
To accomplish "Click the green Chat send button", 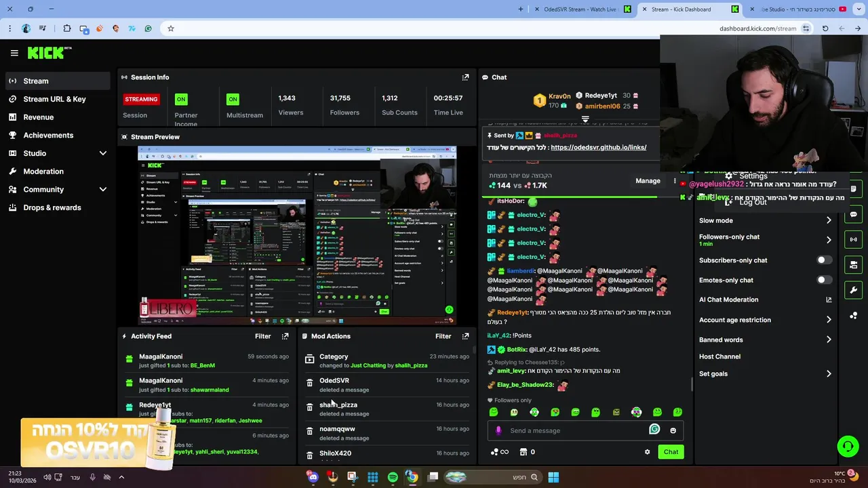I will [671, 452].
